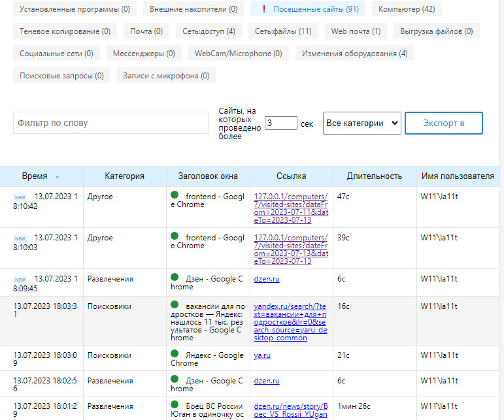Click the Другое category in the 47с row

pyautogui.click(x=100, y=197)
